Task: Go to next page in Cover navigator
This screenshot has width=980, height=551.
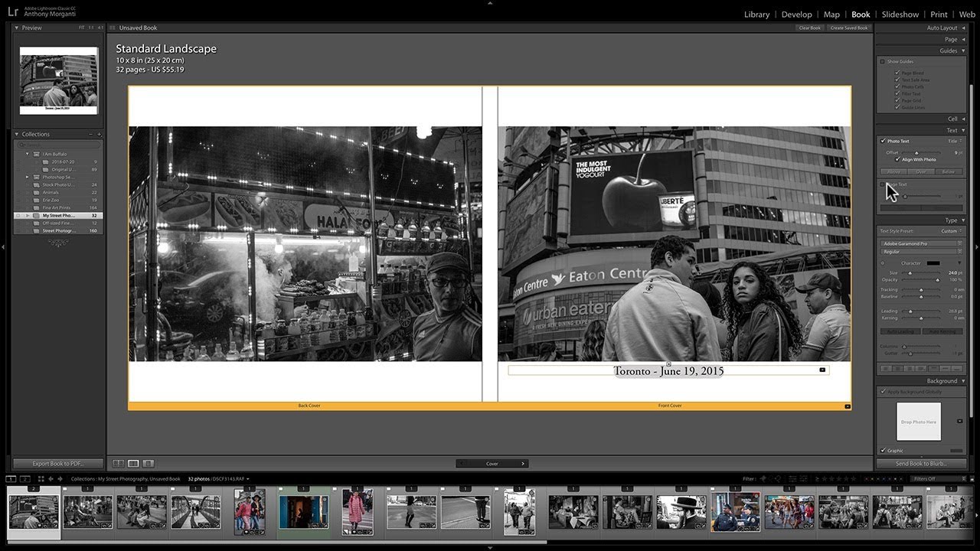Action: point(523,463)
